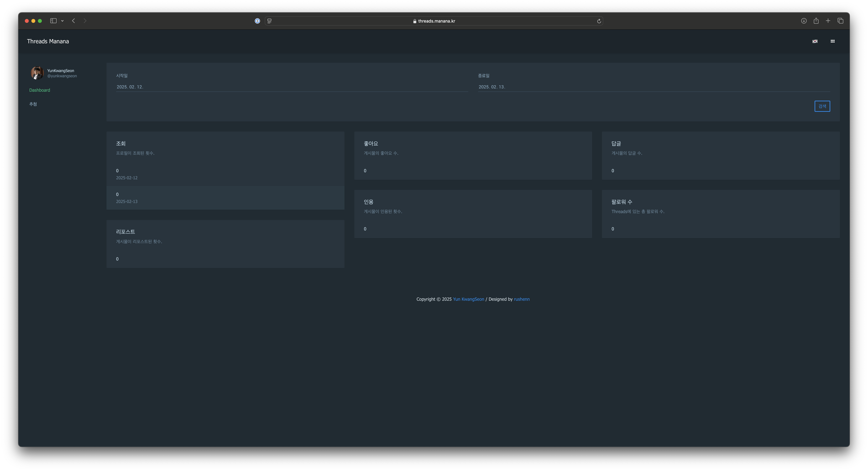This screenshot has width=868, height=471.
Task: Click the 좋아요 card heading
Action: tap(371, 144)
